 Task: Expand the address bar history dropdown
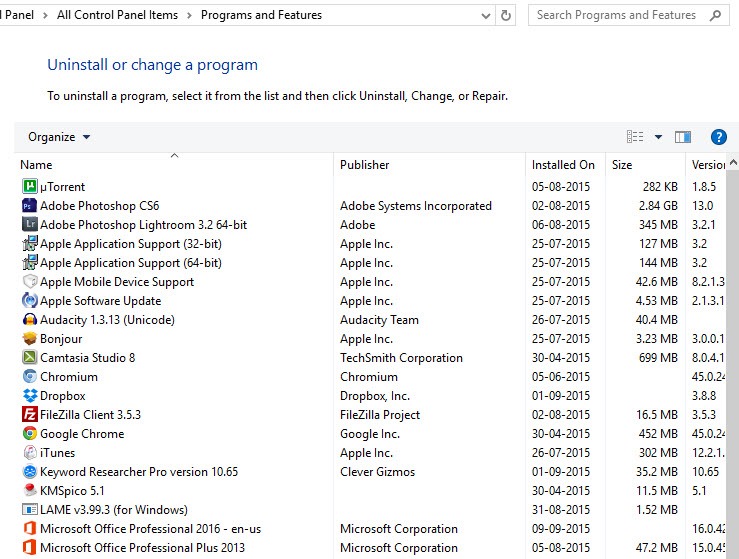[x=486, y=16]
